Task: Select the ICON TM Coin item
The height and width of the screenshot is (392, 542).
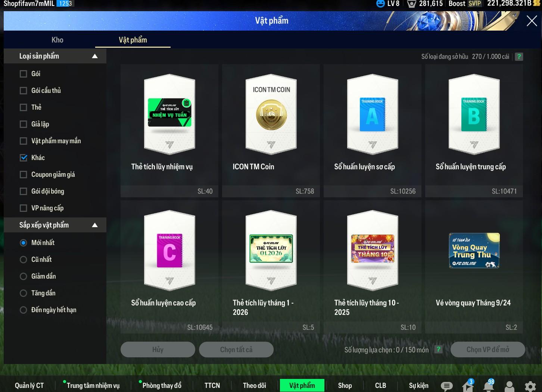Action: pyautogui.click(x=271, y=131)
